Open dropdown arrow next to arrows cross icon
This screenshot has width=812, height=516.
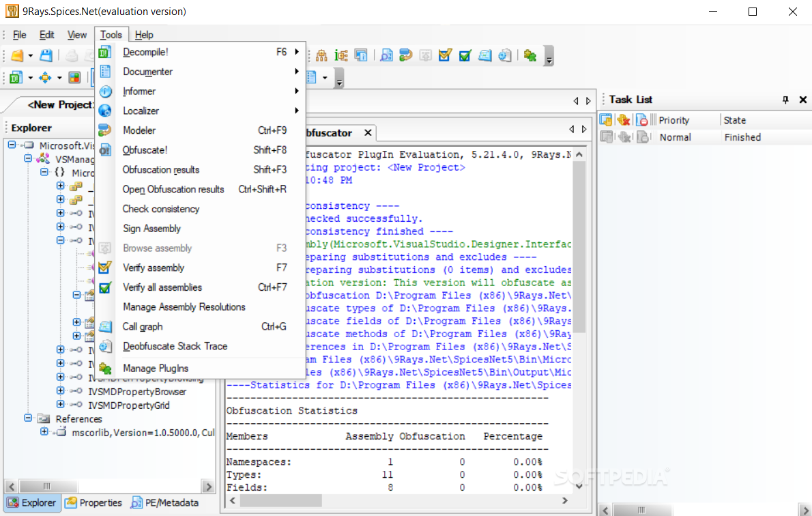coord(59,78)
